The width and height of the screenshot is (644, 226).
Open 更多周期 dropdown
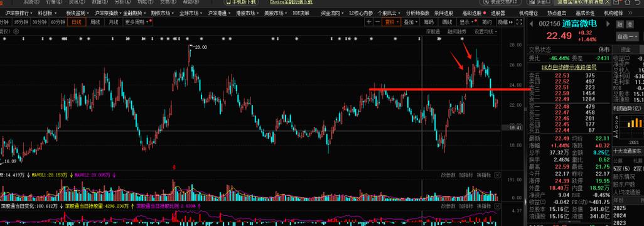[x=136, y=22]
